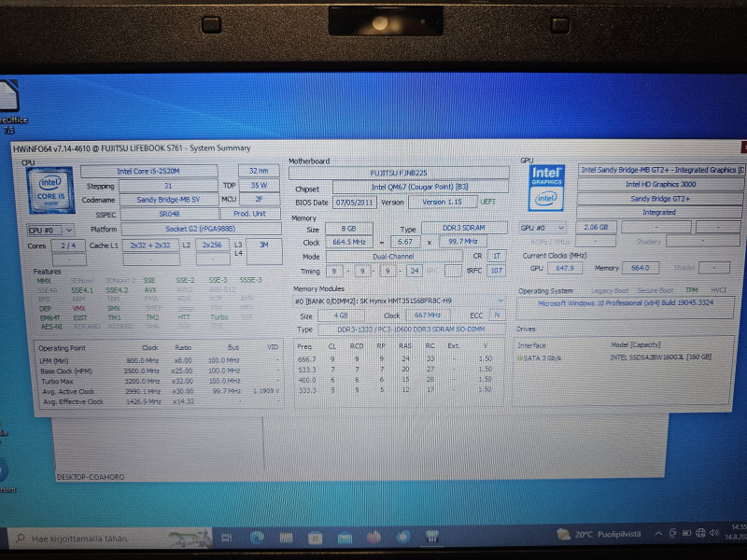Click the volume speaker icon

pyautogui.click(x=713, y=532)
